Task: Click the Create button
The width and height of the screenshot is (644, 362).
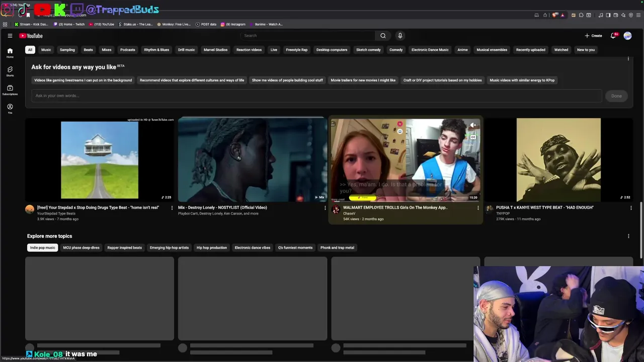Action: pyautogui.click(x=594, y=36)
